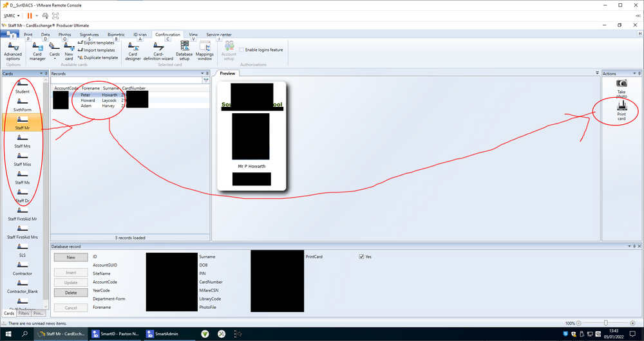The height and width of the screenshot is (341, 644).
Task: Sort records by Forename column header
Action: click(91, 88)
